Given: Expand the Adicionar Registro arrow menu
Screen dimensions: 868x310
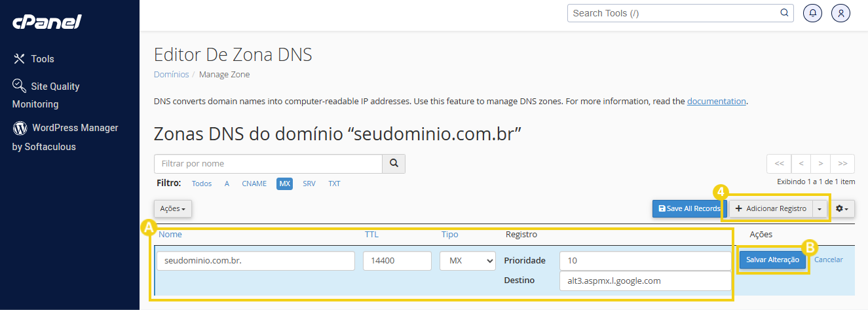Looking at the screenshot, I should click(820, 208).
